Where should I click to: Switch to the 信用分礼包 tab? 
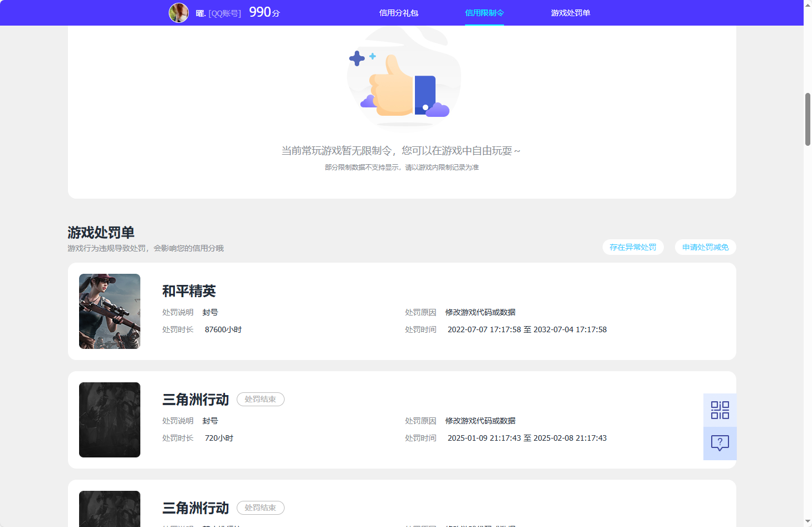[399, 12]
